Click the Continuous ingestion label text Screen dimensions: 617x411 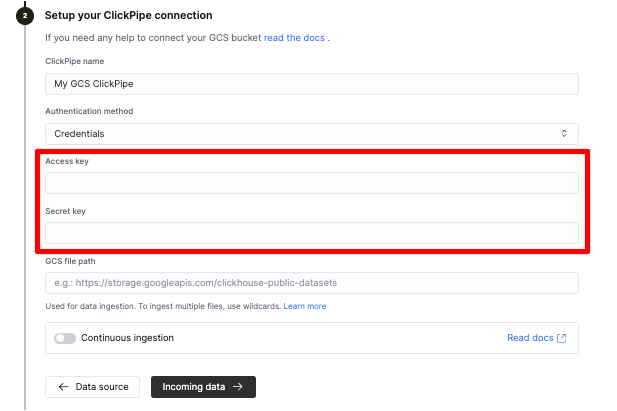[127, 338]
